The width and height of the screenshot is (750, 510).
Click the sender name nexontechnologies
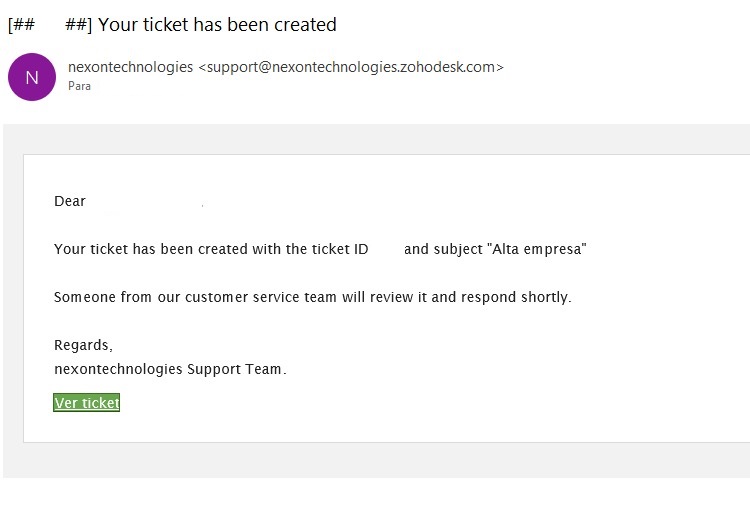(x=130, y=67)
